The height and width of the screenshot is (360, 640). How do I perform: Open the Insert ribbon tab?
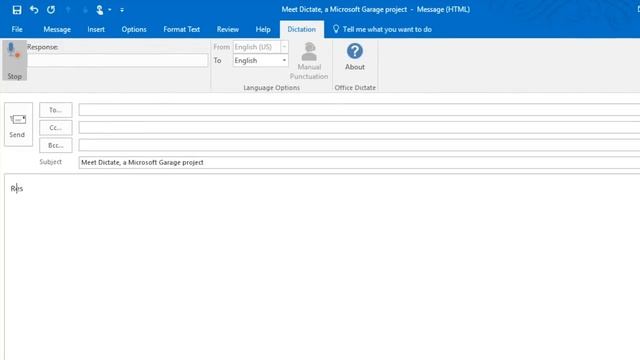point(96,29)
